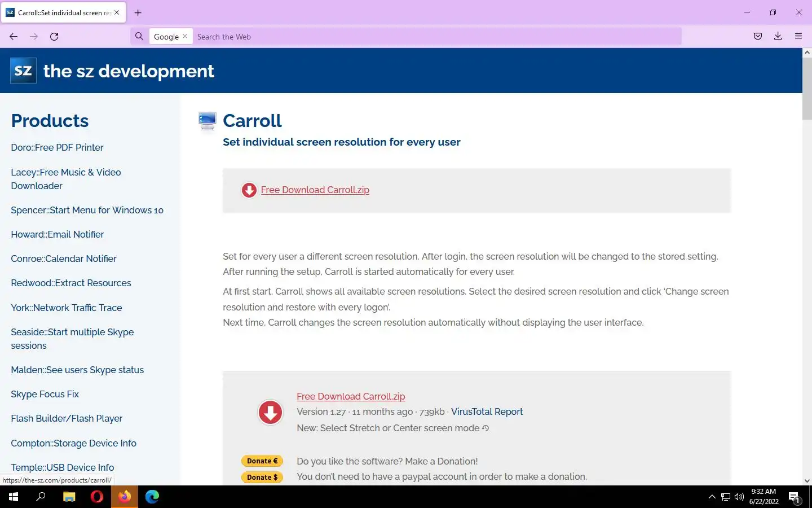Click the page scrollbar up arrow
This screenshot has width=812, height=508.
click(807, 52)
